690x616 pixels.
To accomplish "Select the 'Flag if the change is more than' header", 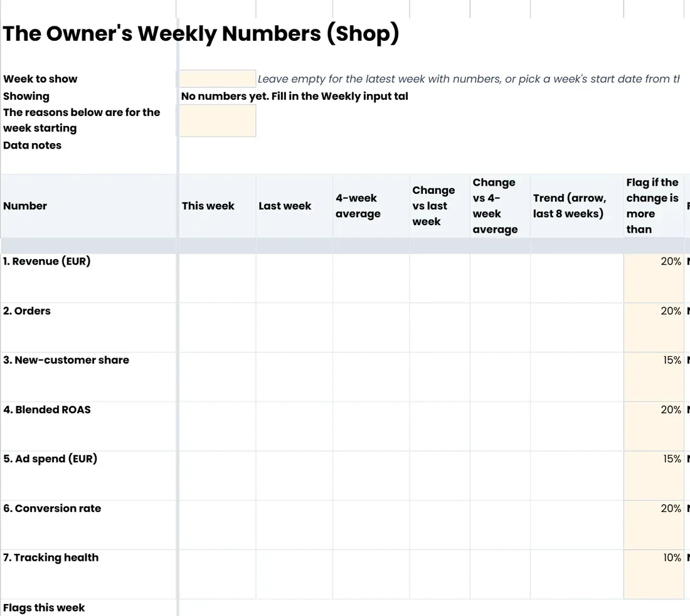I will pyautogui.click(x=654, y=206).
